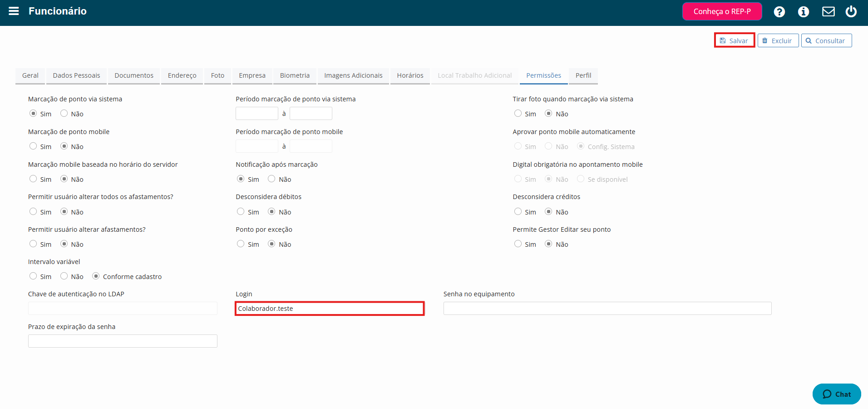Save the employee with Salvar
Image resolution: width=868 pixels, height=409 pixels.
pyautogui.click(x=734, y=40)
